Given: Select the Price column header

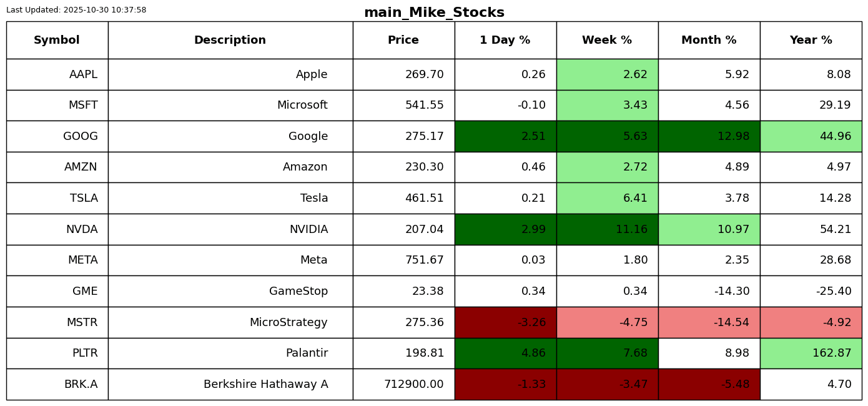Looking at the screenshot, I should click(x=403, y=40).
